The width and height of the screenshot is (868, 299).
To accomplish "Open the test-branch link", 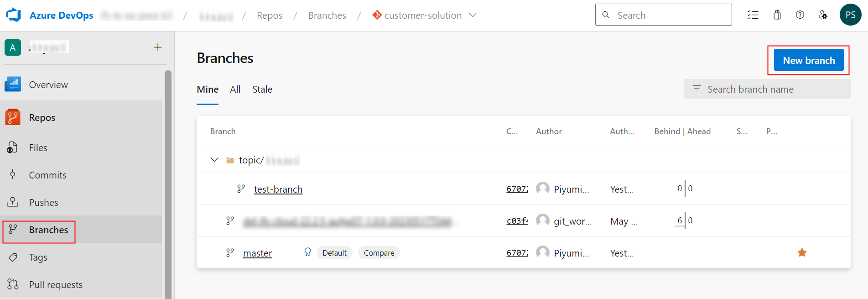I will 278,189.
